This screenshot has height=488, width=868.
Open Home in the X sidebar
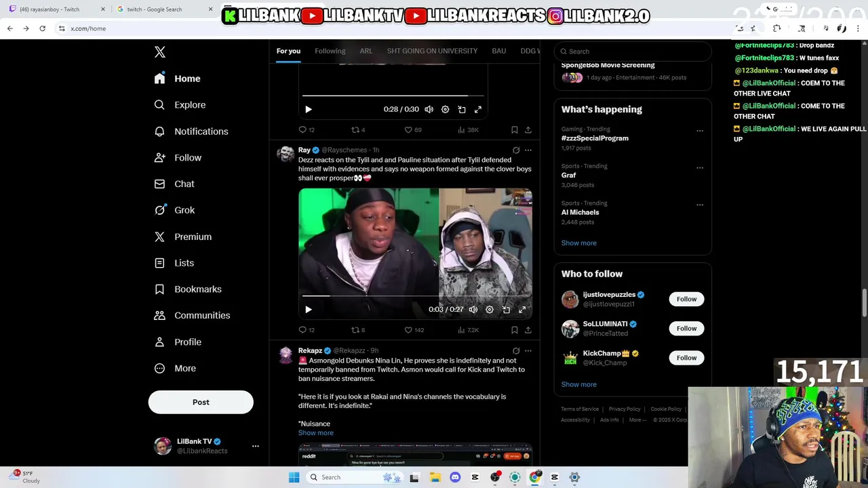[x=177, y=79]
